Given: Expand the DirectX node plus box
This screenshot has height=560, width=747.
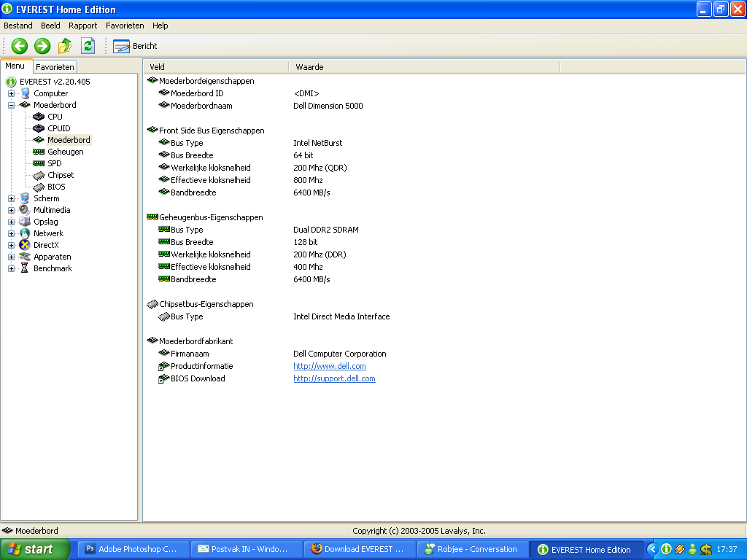Looking at the screenshot, I should [x=12, y=245].
